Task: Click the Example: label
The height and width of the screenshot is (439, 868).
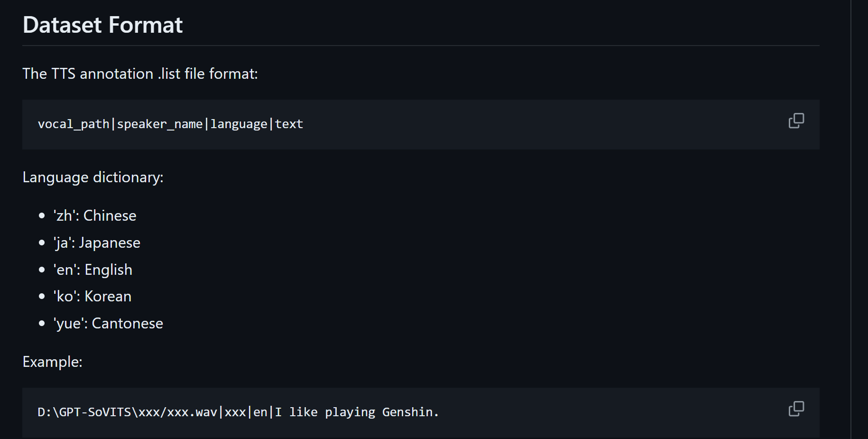Action: (53, 362)
